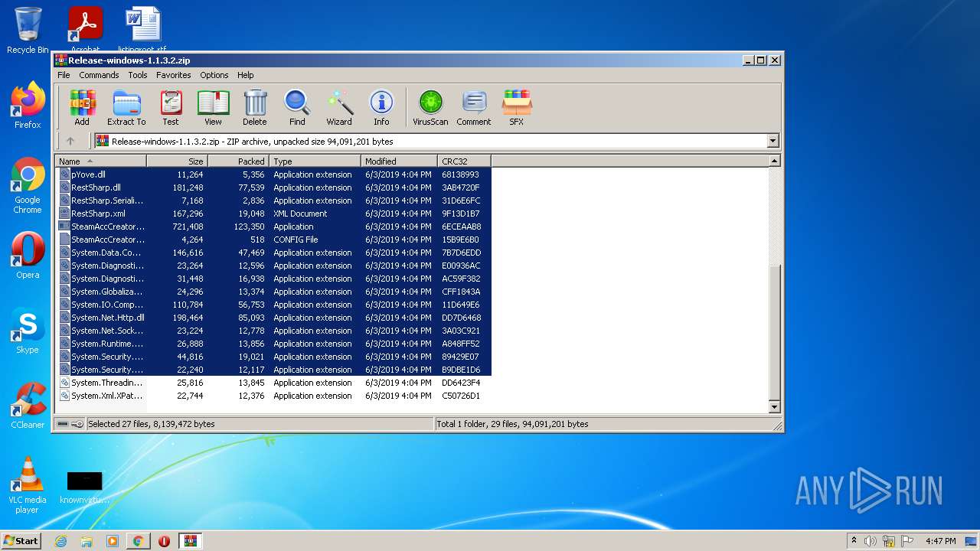This screenshot has width=980, height=551.
Task: Click the Extract To toolbar icon
Action: pyautogui.click(x=126, y=107)
